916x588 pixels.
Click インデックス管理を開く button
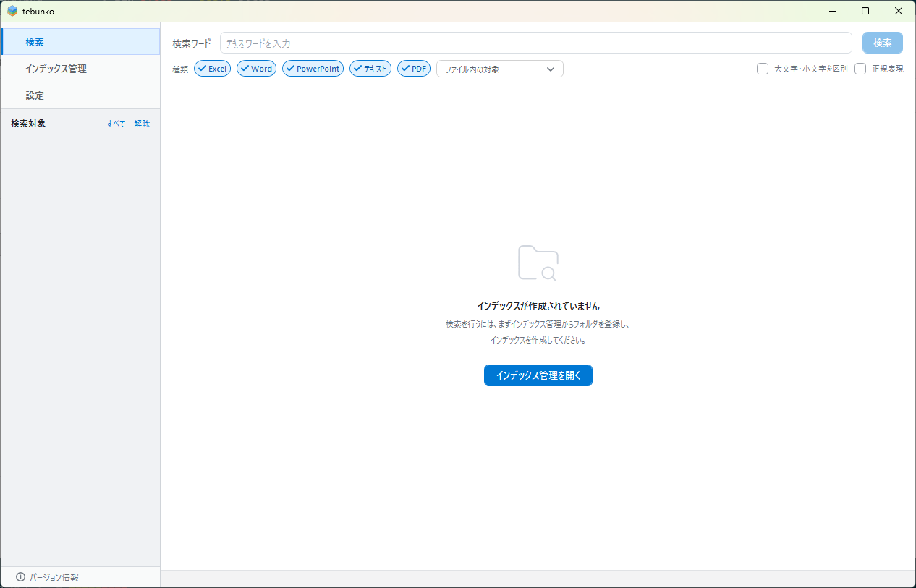click(538, 375)
